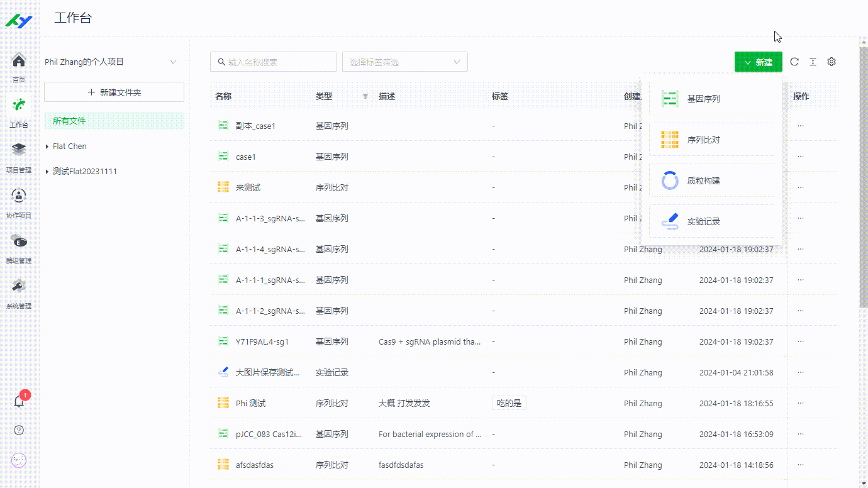Select 质粒构建 from the new menu
868x488 pixels.
pyautogui.click(x=703, y=180)
